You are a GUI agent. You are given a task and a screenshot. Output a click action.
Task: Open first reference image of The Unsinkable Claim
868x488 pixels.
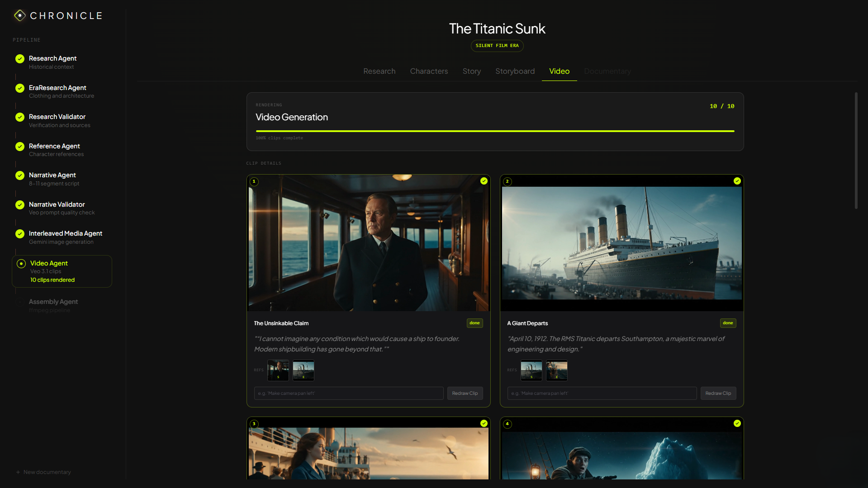click(x=278, y=370)
